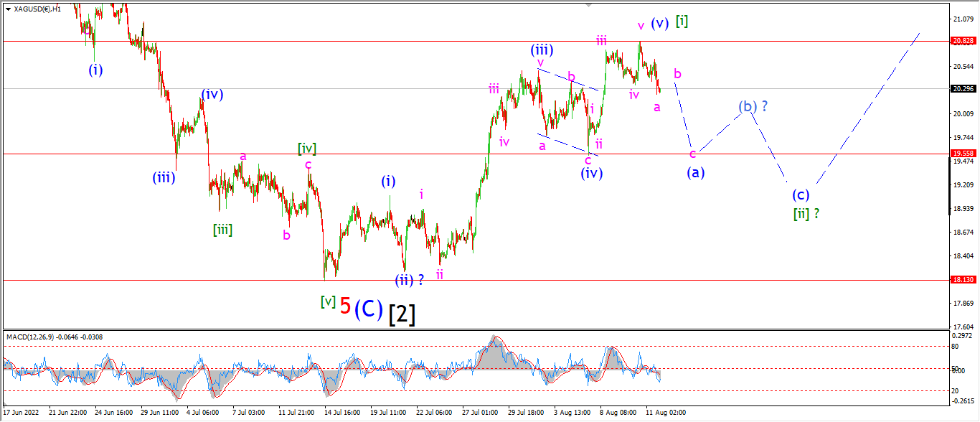Select the 20.296 current price label
980x422 pixels.
point(962,89)
